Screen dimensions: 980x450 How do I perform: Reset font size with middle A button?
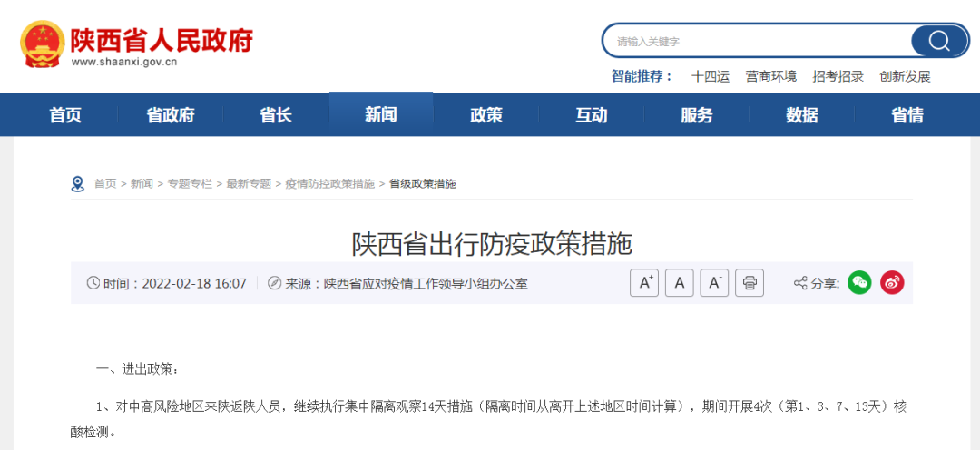pyautogui.click(x=679, y=283)
